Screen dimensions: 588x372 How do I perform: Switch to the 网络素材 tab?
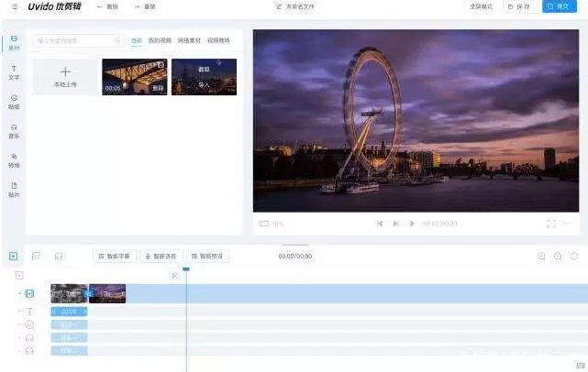[189, 41]
